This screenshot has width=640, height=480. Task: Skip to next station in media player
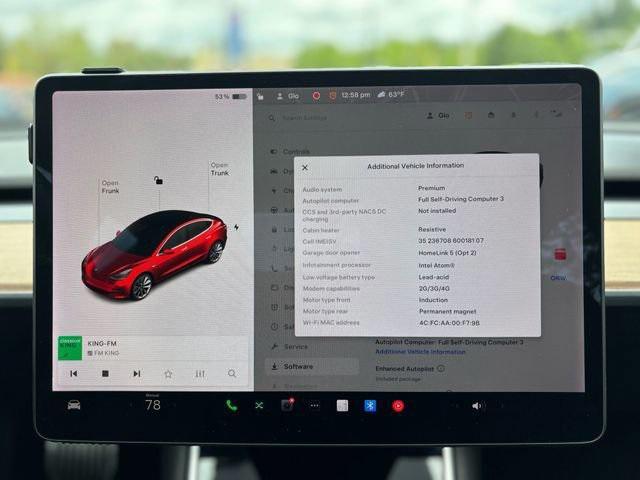pyautogui.click(x=137, y=373)
